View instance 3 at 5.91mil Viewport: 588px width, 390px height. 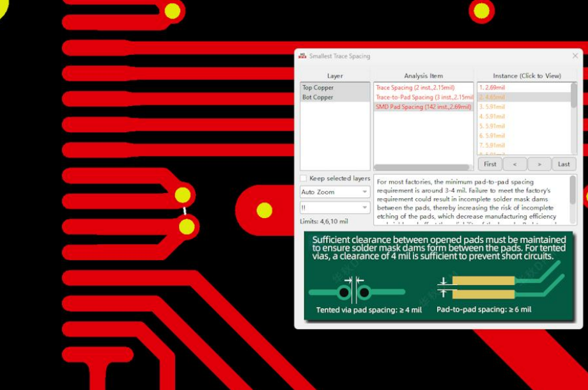tap(492, 107)
